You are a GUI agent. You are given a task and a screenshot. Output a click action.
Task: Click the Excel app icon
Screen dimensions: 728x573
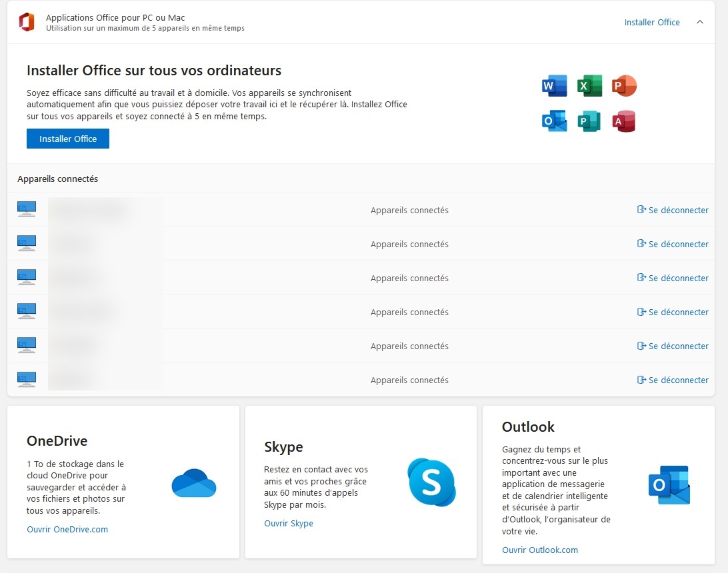(x=589, y=86)
